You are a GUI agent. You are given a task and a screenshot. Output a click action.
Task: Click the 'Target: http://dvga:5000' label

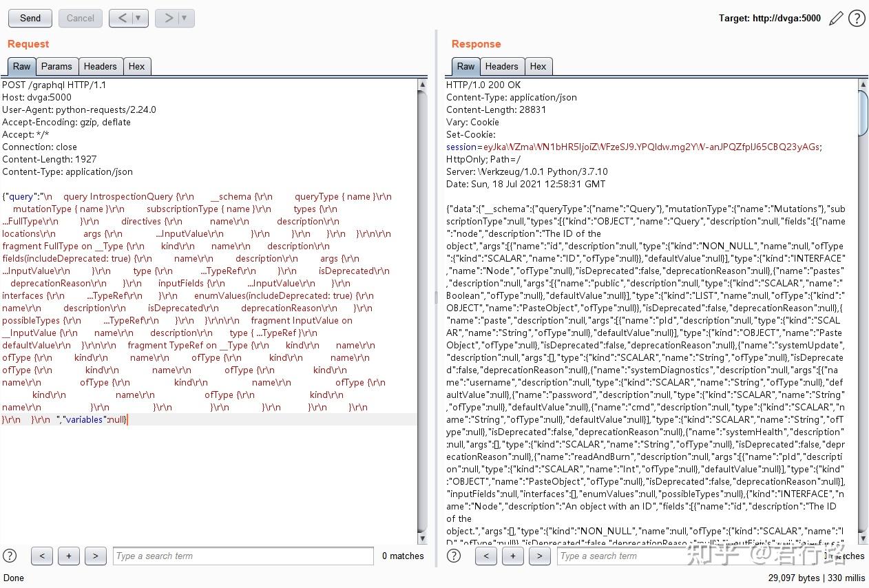click(770, 19)
